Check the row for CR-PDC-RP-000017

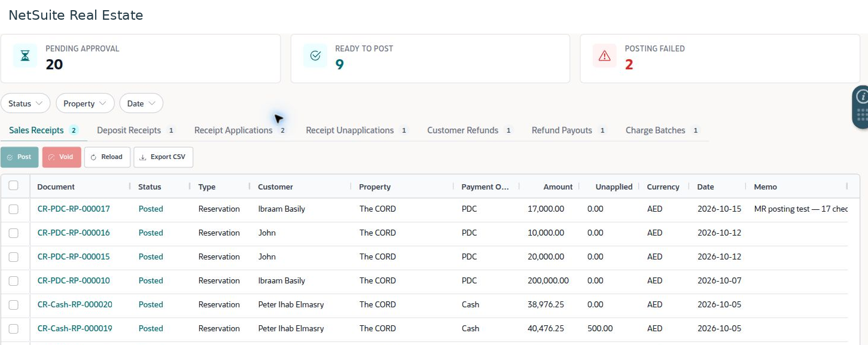[x=13, y=209]
